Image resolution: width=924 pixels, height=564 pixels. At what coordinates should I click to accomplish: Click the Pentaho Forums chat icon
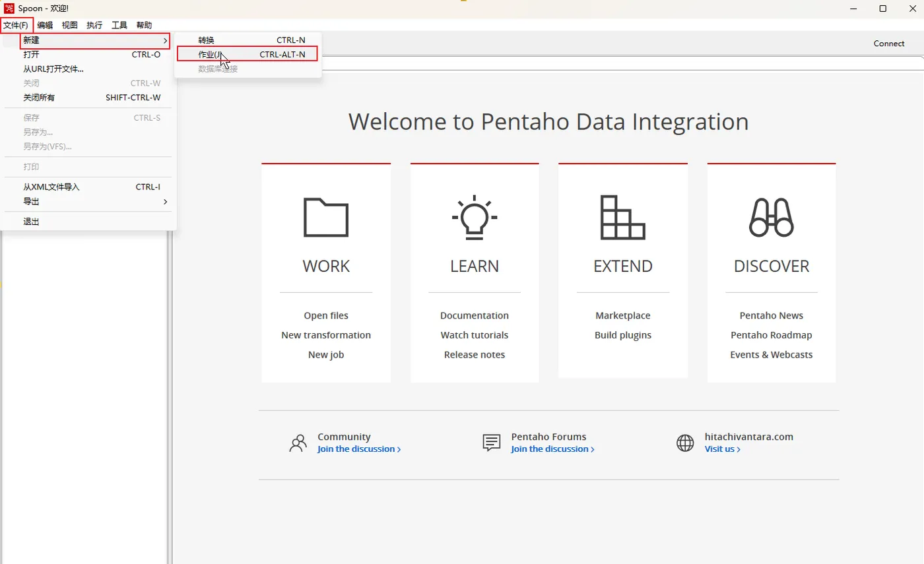pos(491,443)
